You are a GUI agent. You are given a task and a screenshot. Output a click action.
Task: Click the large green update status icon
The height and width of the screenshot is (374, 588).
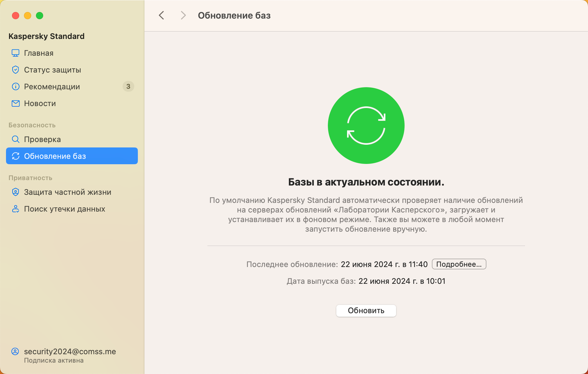click(x=366, y=125)
